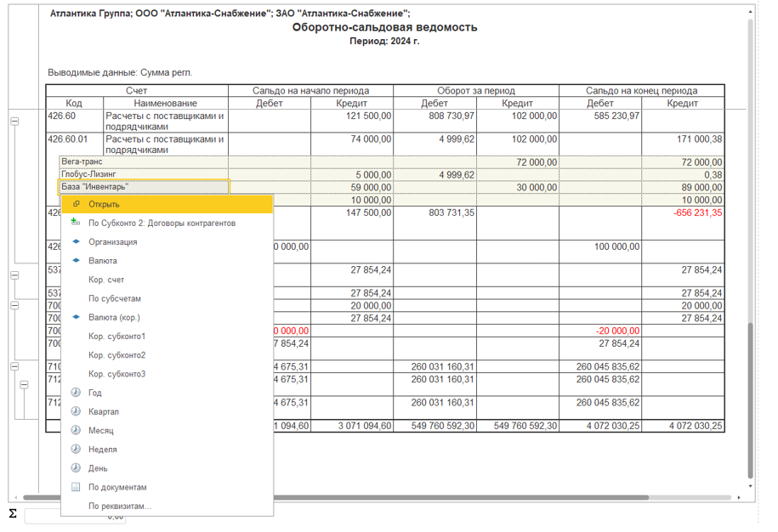The image size is (778, 532).
Task: Click the horizontal scrollbar left arrow
Action: [16, 497]
